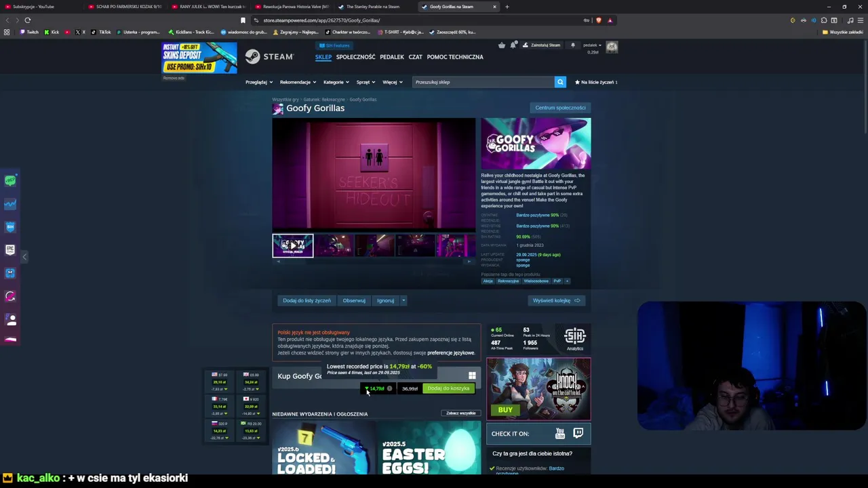Open the browser apps grid icon
Screen dimensions: 868x488
[7, 32]
